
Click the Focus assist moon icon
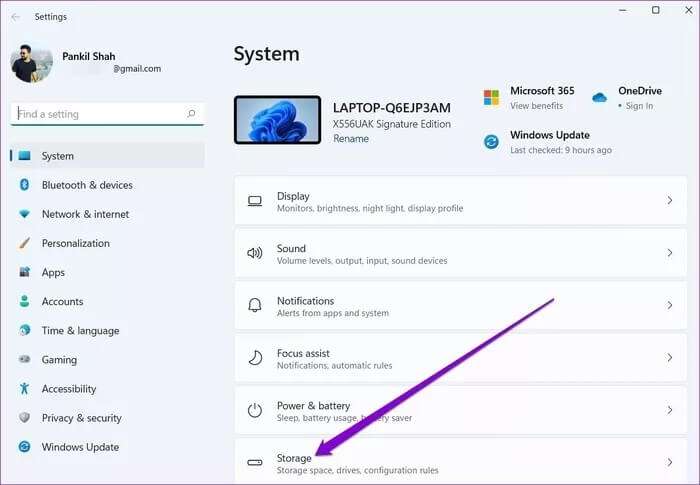(x=255, y=358)
